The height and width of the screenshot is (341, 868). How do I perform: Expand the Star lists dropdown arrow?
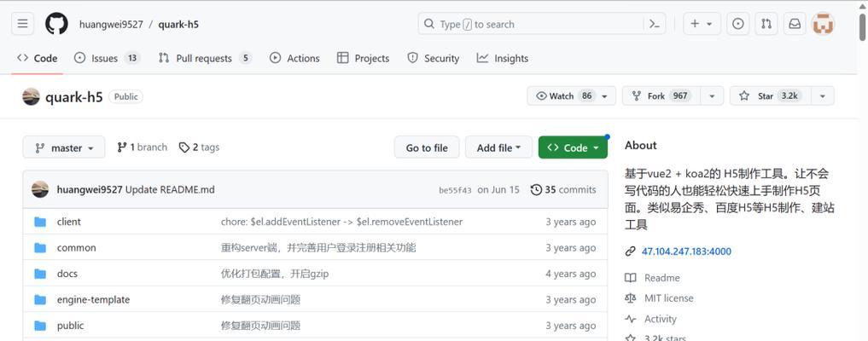[823, 96]
